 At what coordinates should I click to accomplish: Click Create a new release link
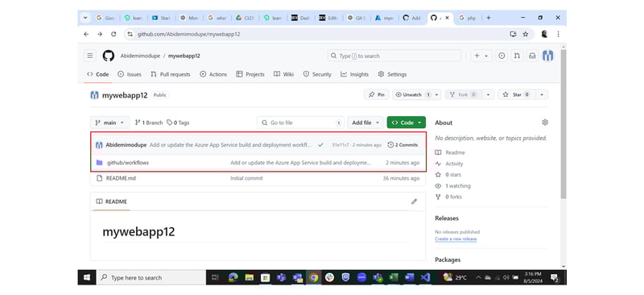coord(456,239)
